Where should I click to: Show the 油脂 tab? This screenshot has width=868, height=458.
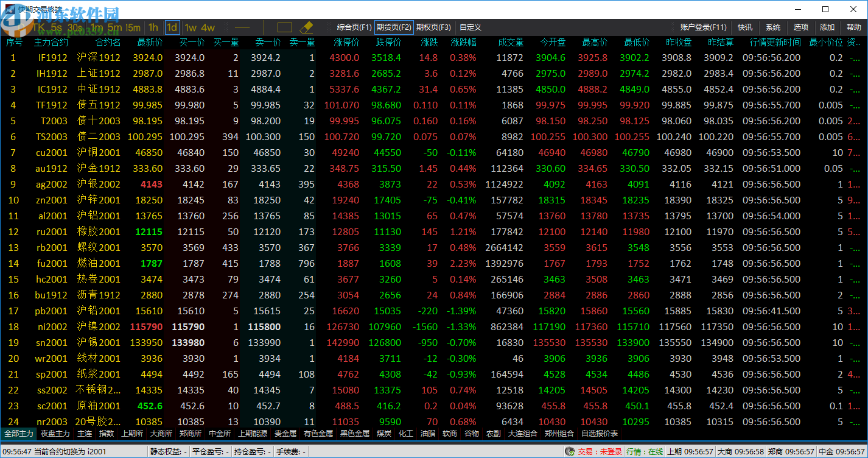pyautogui.click(x=428, y=434)
